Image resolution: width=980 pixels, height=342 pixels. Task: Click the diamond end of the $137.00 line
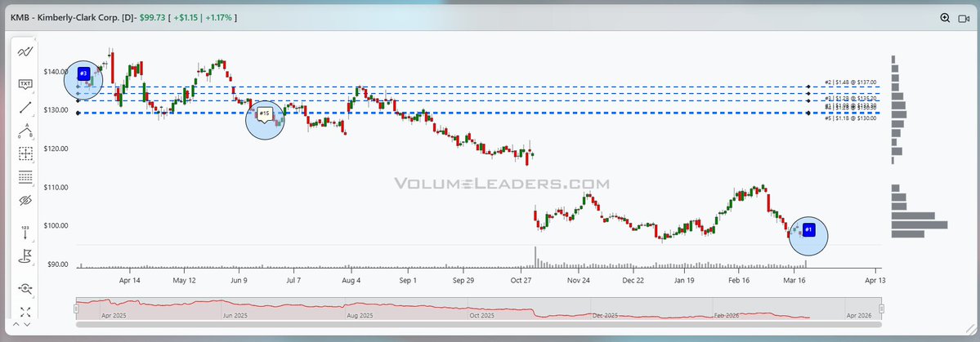(808, 87)
